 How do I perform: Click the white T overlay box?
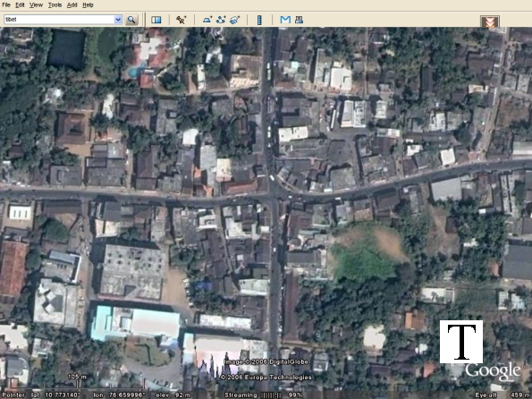click(x=461, y=342)
